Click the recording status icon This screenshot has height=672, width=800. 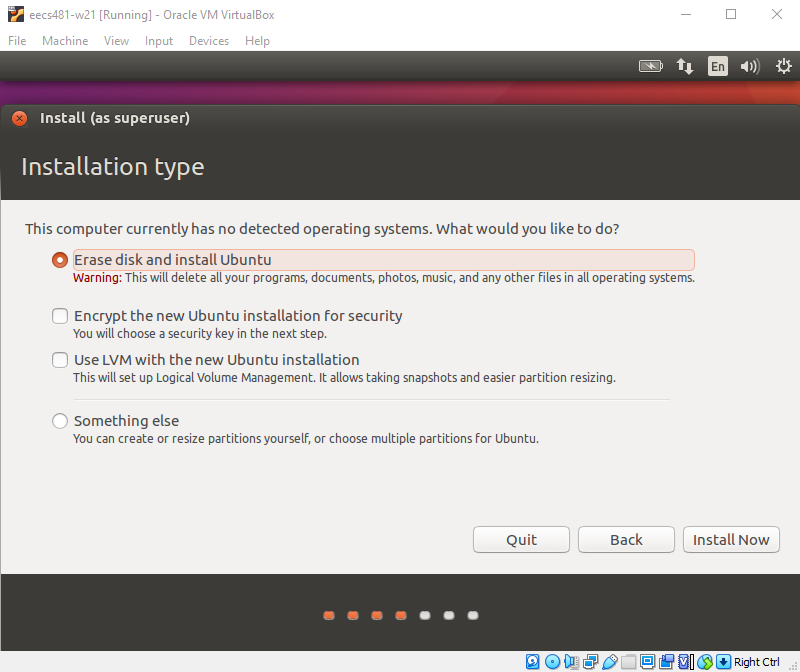pyautogui.click(x=666, y=662)
